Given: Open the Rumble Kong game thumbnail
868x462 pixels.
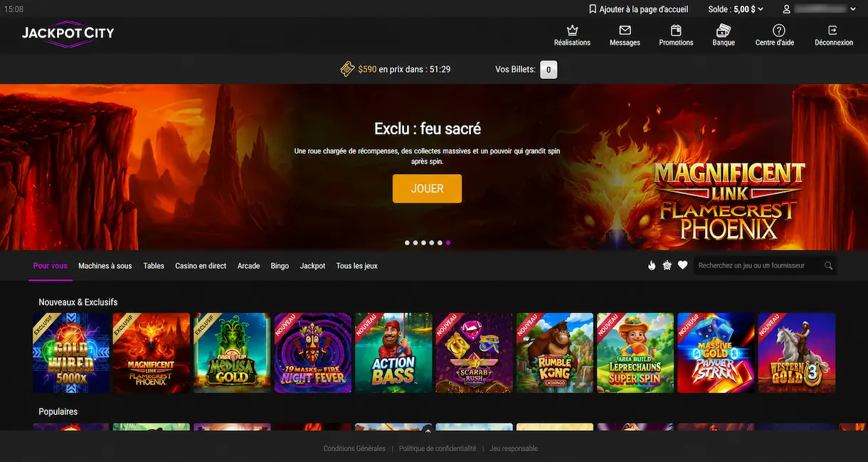Looking at the screenshot, I should pyautogui.click(x=555, y=353).
